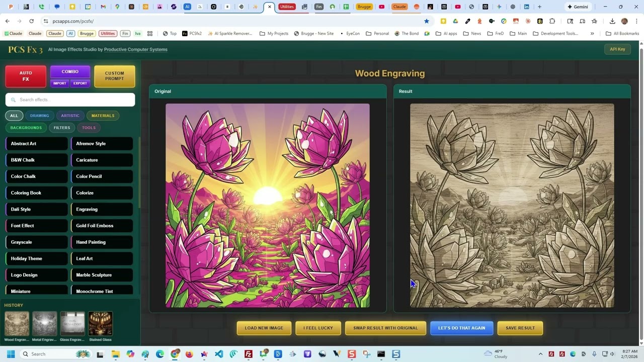644x362 pixels.
Task: Click the API Key button
Action: (x=617, y=49)
